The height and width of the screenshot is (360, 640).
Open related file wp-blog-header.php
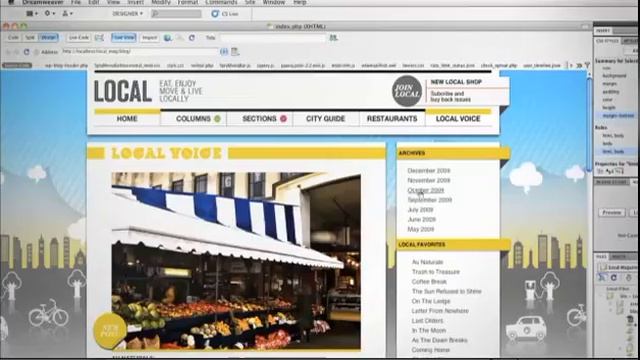[x=66, y=65]
